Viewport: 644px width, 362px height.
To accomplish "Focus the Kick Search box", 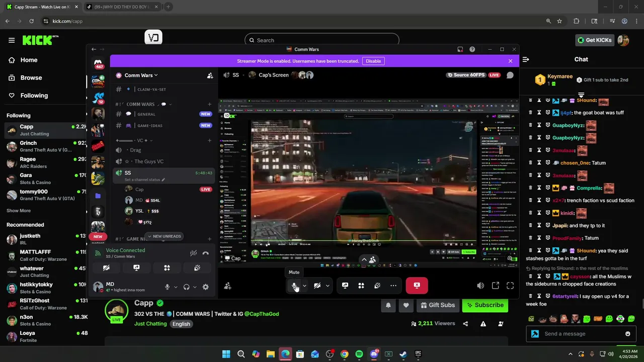I will pyautogui.click(x=322, y=40).
